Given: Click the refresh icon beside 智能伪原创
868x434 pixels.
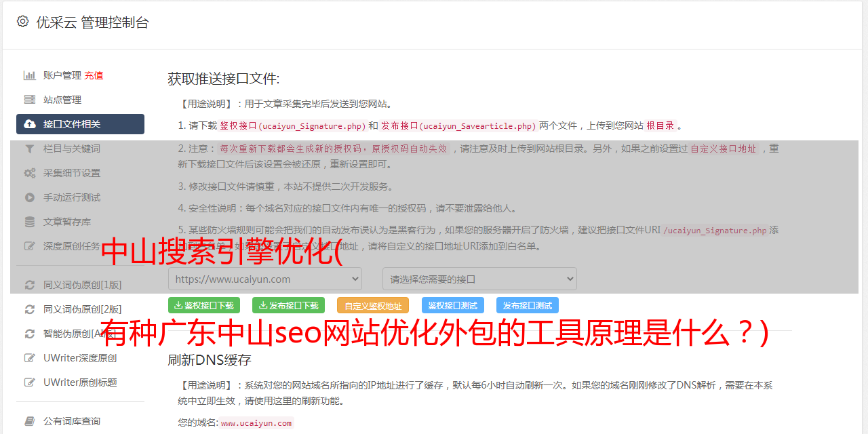Looking at the screenshot, I should click(x=30, y=334).
